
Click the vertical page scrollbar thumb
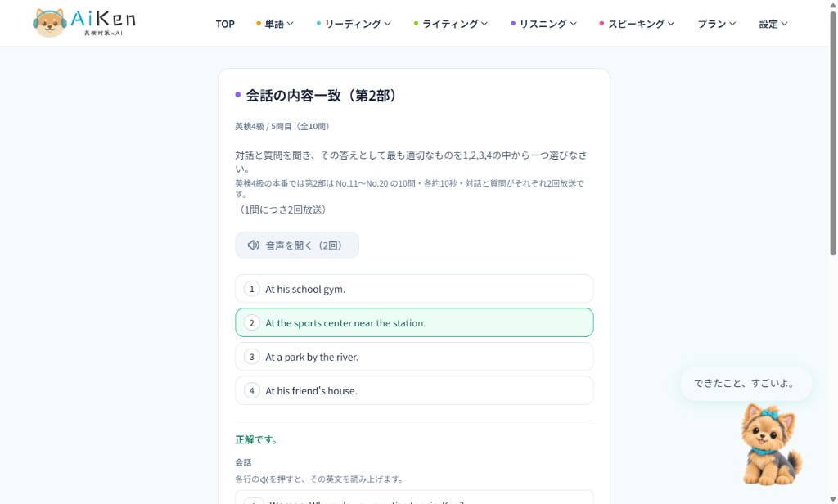tap(832, 133)
